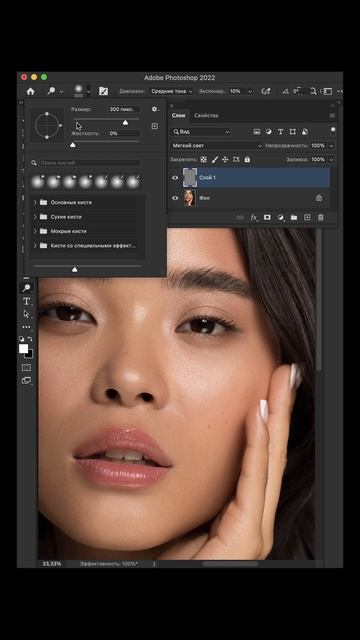
Task: Filter layers by type layers T icon
Action: pyautogui.click(x=280, y=132)
